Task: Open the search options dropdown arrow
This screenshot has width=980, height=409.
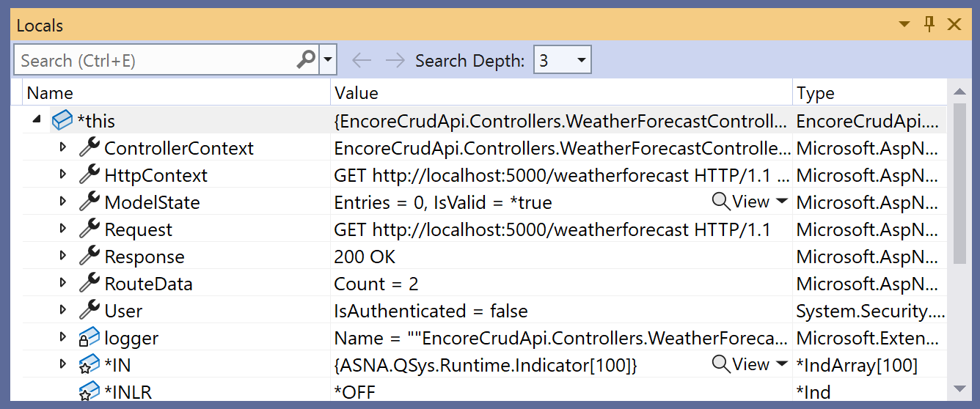Action: [x=328, y=60]
